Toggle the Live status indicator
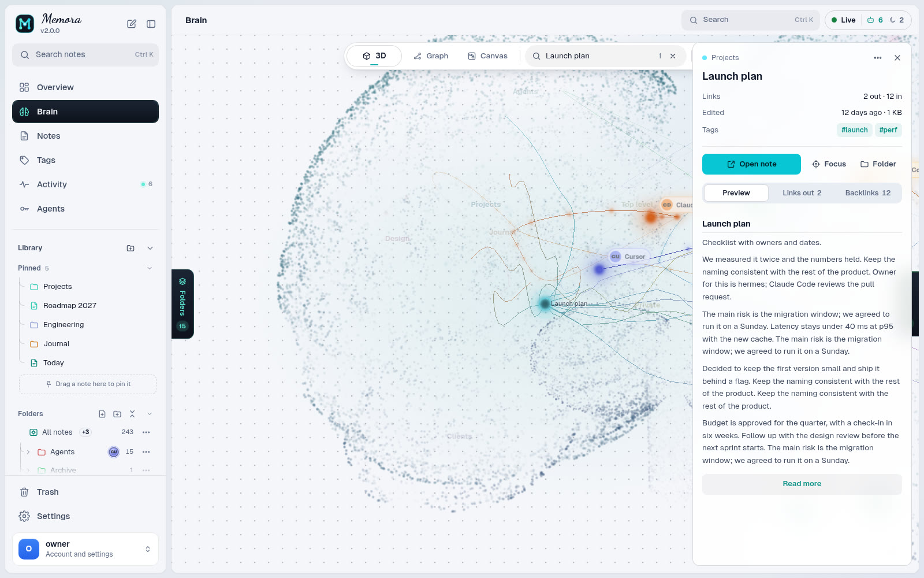The height and width of the screenshot is (578, 924). [844, 20]
